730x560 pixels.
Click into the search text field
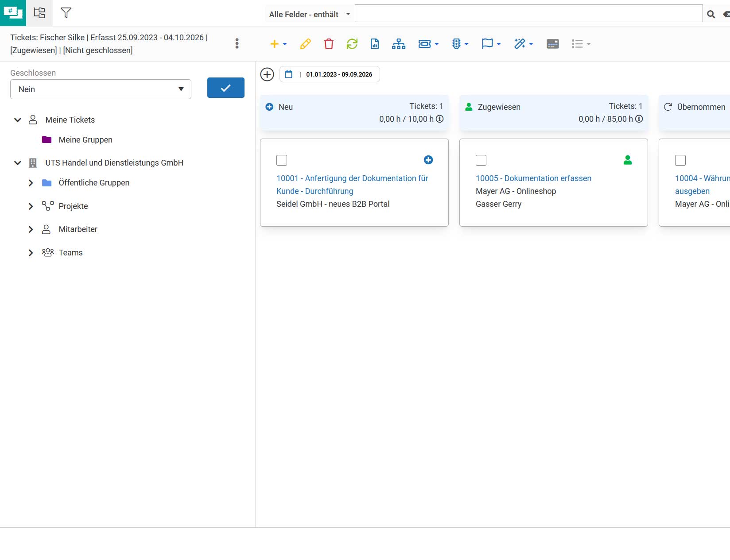[528, 13]
